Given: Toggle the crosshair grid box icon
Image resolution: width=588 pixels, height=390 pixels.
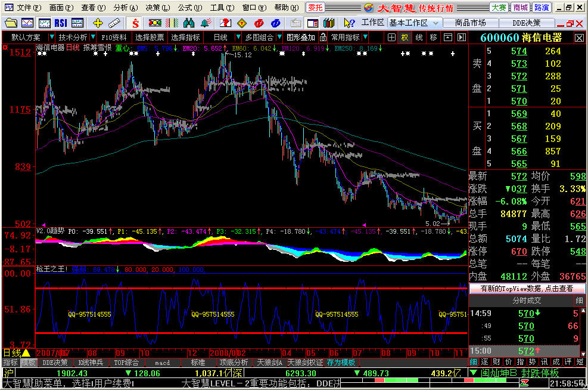Looking at the screenshot, I should pos(391,37).
